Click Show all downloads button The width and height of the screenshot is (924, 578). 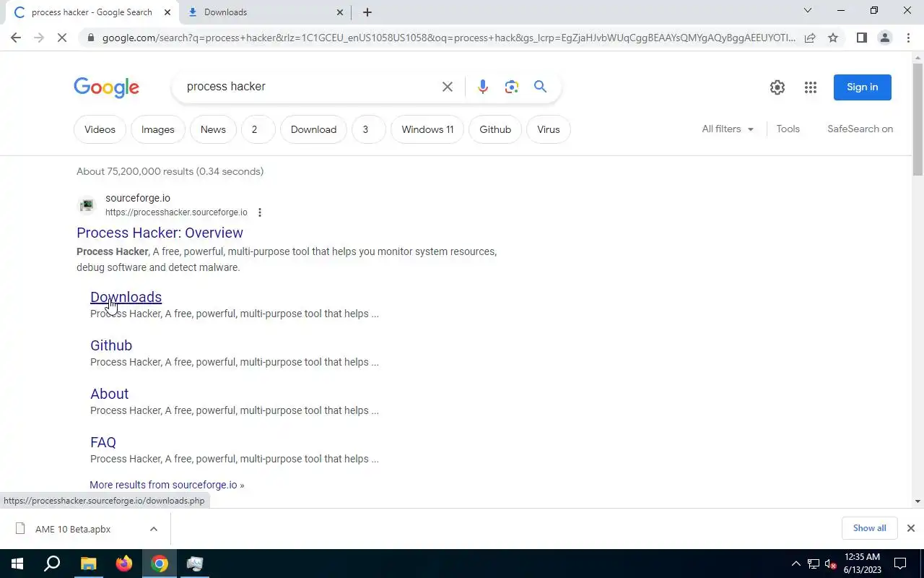[x=869, y=528]
